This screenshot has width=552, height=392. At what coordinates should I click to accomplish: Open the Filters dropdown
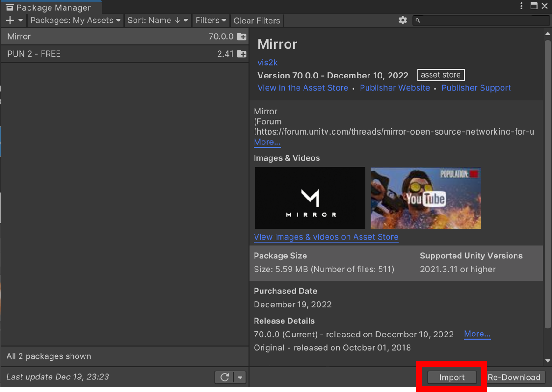pos(211,21)
